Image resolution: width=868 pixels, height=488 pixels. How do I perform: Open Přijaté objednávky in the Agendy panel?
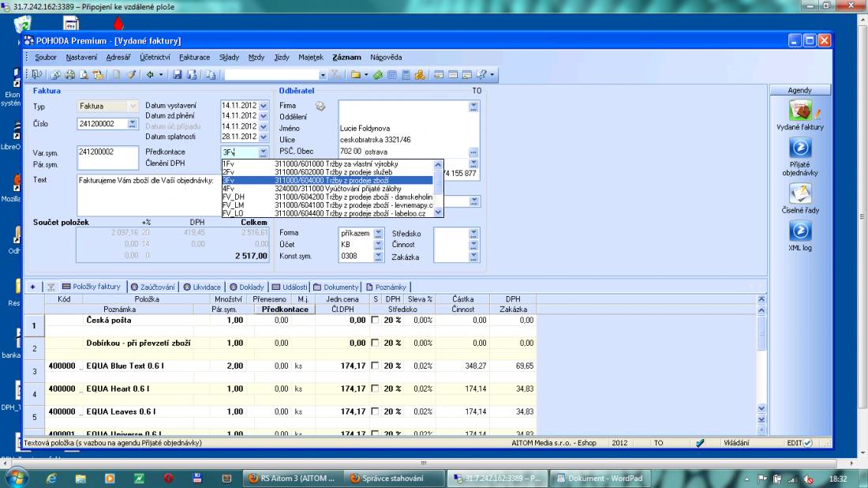click(800, 148)
